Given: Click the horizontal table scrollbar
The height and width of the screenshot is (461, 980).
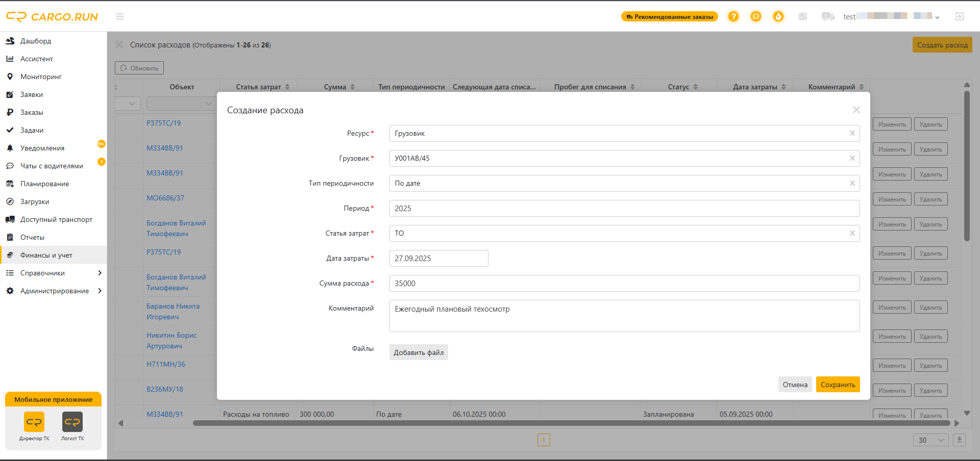Looking at the screenshot, I should click(572, 423).
